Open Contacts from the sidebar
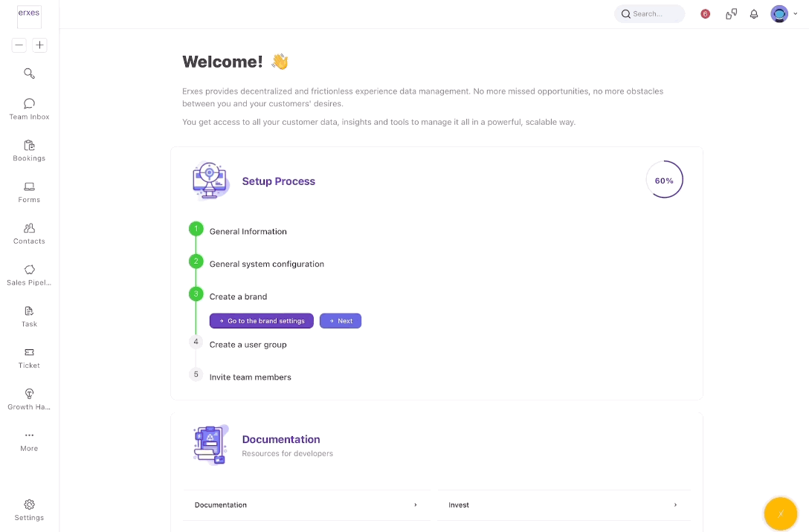809x532 pixels. pyautogui.click(x=29, y=234)
